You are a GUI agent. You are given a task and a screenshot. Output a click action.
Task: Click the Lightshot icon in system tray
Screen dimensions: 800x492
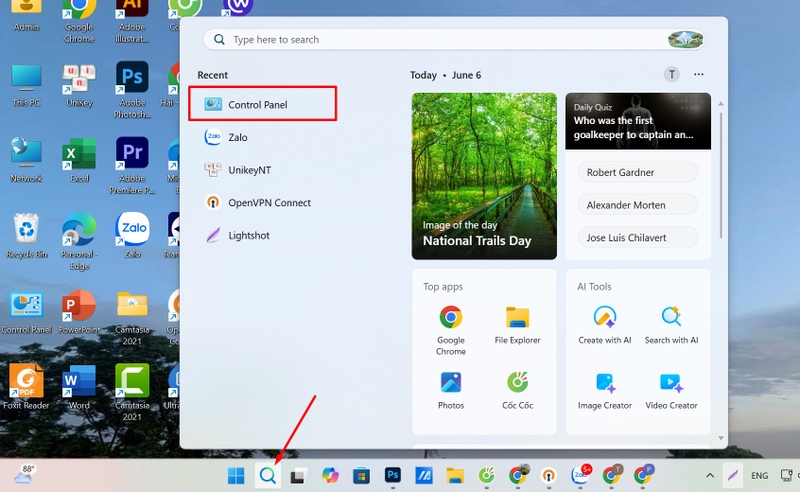click(x=733, y=476)
